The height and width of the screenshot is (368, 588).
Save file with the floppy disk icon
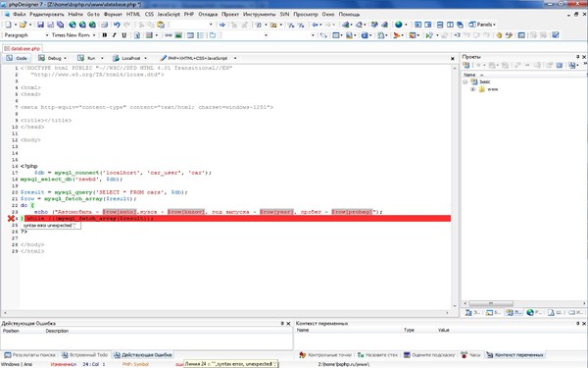click(40, 25)
